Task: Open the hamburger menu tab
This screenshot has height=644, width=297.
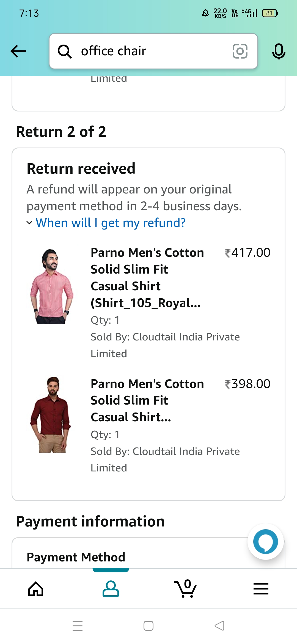Action: tap(261, 589)
